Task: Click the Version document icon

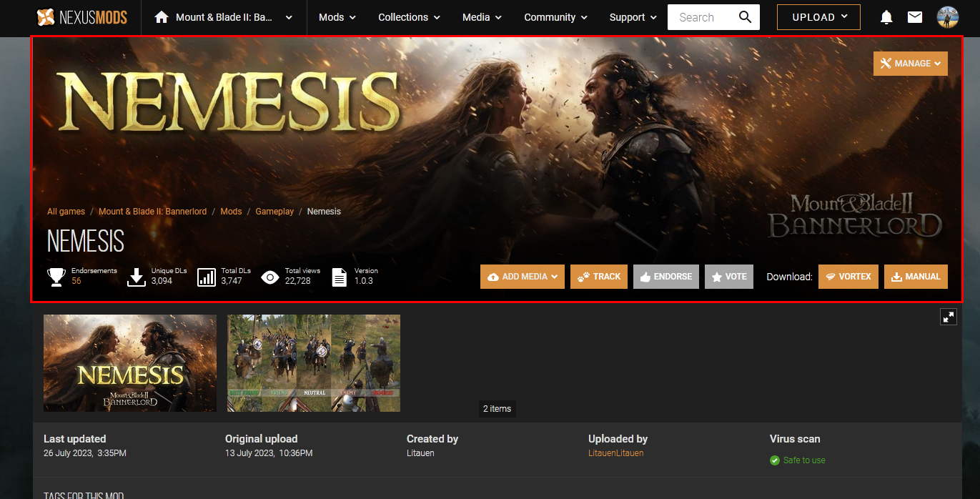Action: click(x=340, y=277)
